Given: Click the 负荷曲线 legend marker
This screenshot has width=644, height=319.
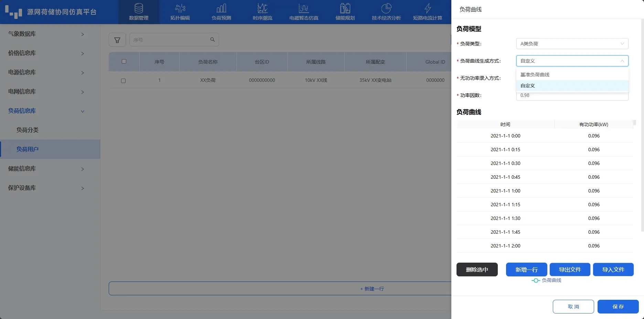Looking at the screenshot, I should pos(536,280).
